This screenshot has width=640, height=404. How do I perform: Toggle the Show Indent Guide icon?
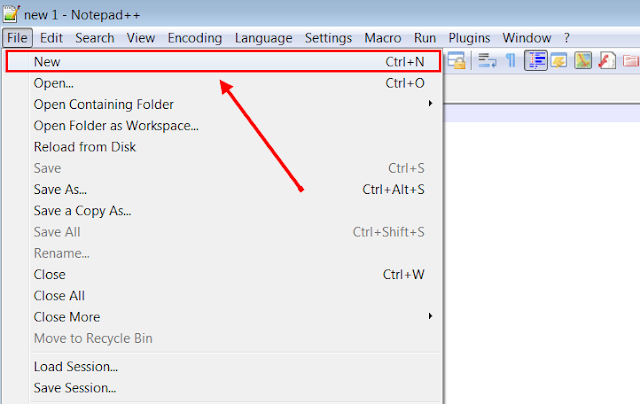click(x=536, y=61)
